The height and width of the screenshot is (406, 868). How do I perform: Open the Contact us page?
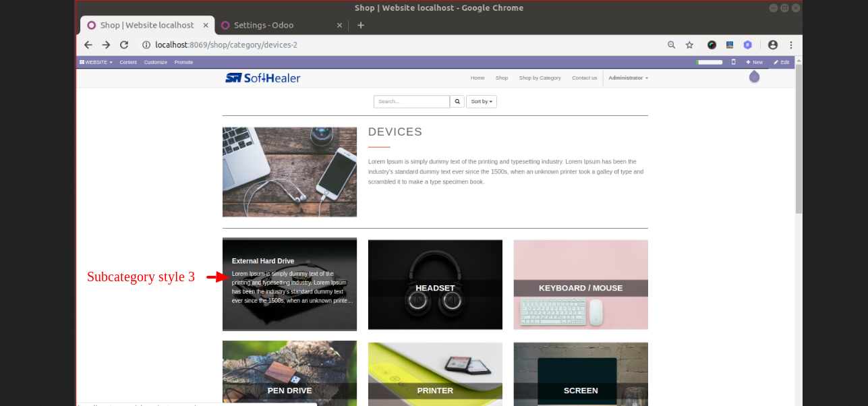(585, 78)
